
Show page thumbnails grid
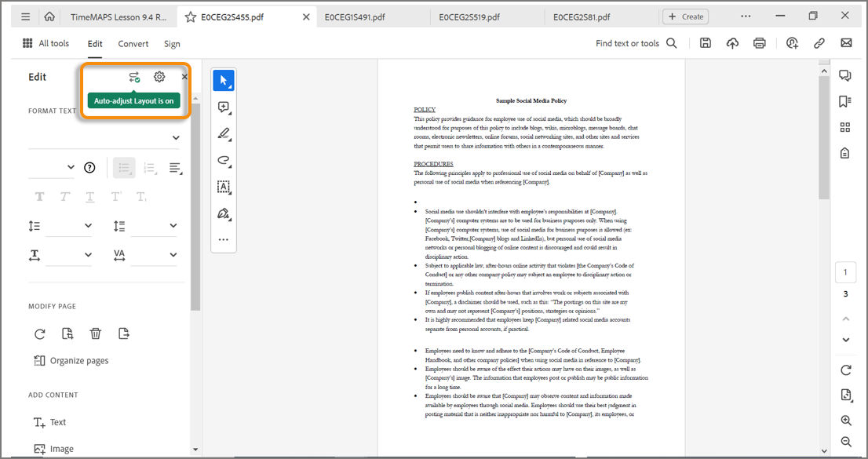click(x=845, y=127)
